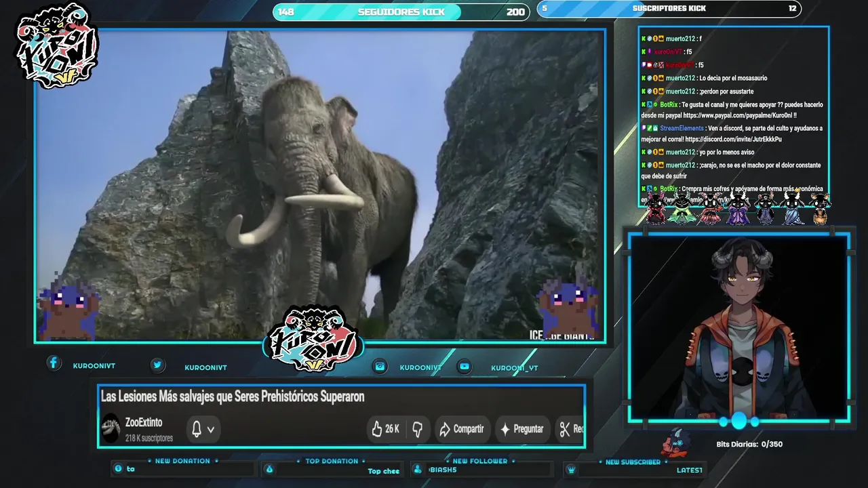Image resolution: width=868 pixels, height=488 pixels.
Task: Like the video with the thumbs-up icon
Action: (x=377, y=428)
